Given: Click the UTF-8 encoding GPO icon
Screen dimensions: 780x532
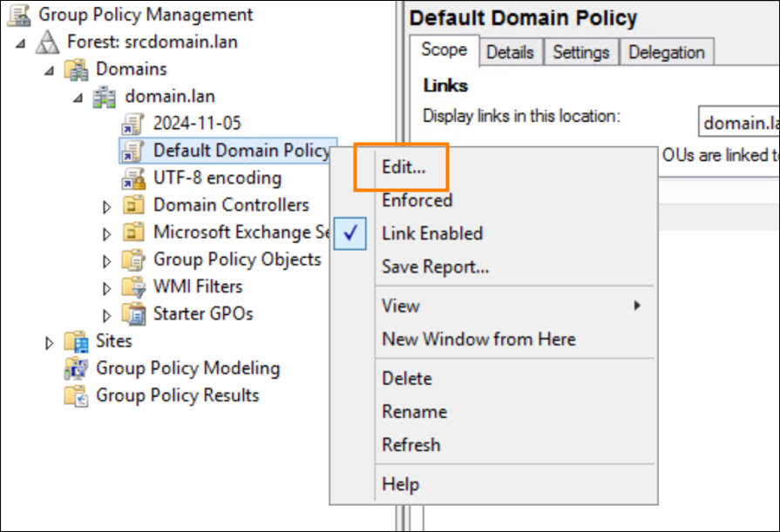Looking at the screenshot, I should tap(134, 178).
